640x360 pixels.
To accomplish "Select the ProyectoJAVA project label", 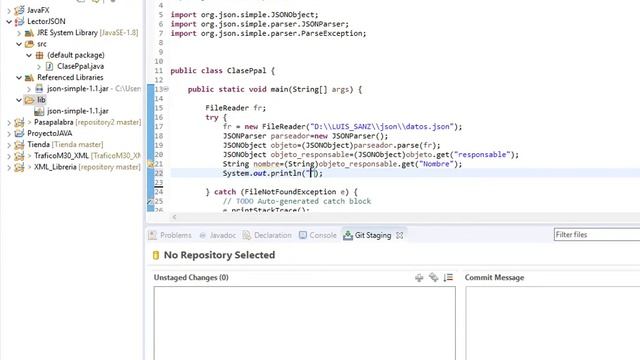I will click(49, 133).
